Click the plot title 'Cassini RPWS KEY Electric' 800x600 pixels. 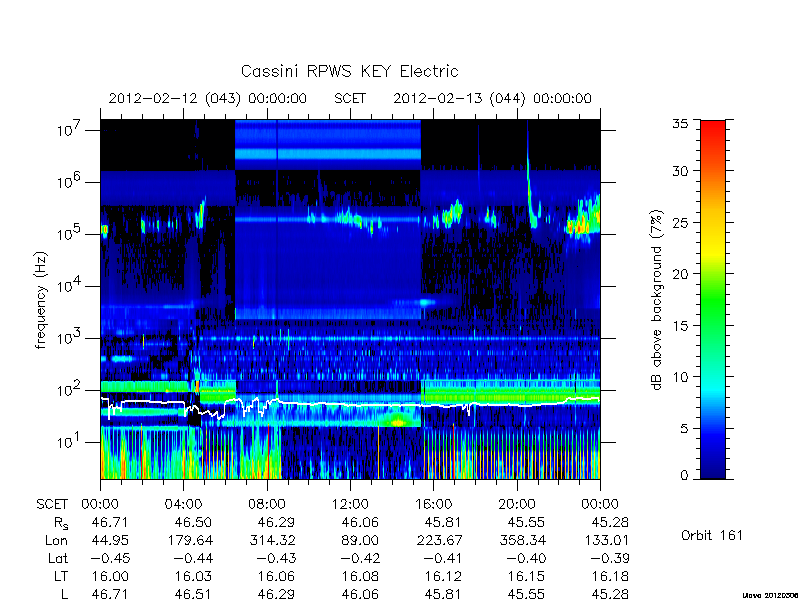click(x=349, y=71)
